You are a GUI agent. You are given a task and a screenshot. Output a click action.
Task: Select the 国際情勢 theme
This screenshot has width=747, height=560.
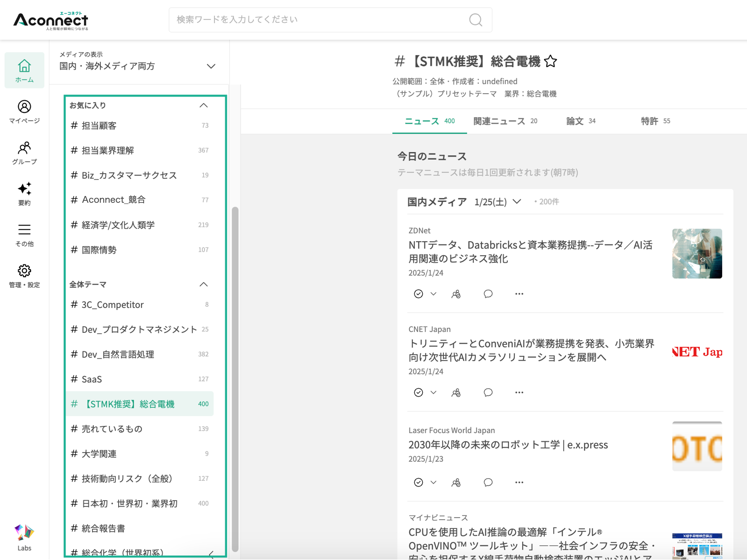click(139, 250)
